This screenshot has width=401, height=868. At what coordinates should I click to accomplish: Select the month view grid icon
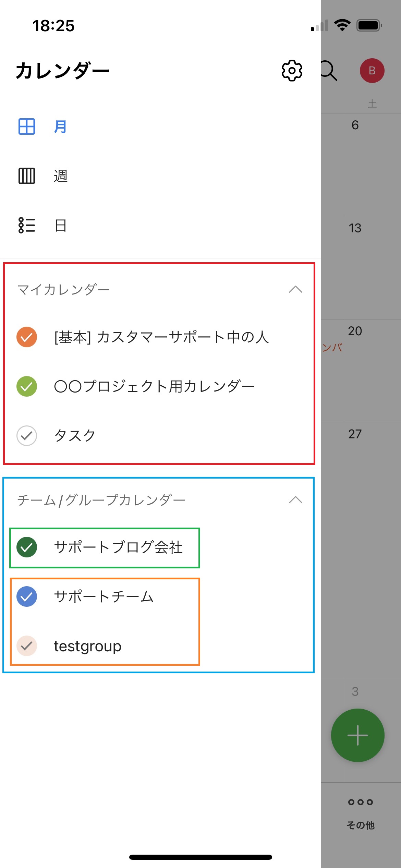point(27,126)
